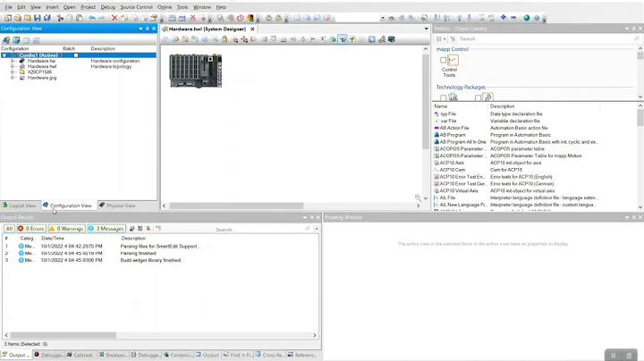This screenshot has width=644, height=361.
Task: Open the combo box dropdown in the top toolbar
Action: (x=383, y=18)
